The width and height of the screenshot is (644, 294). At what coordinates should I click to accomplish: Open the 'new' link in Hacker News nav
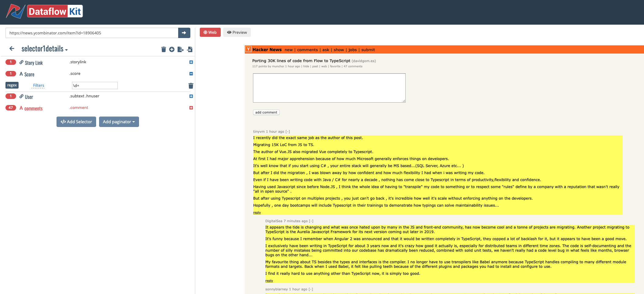pos(289,50)
